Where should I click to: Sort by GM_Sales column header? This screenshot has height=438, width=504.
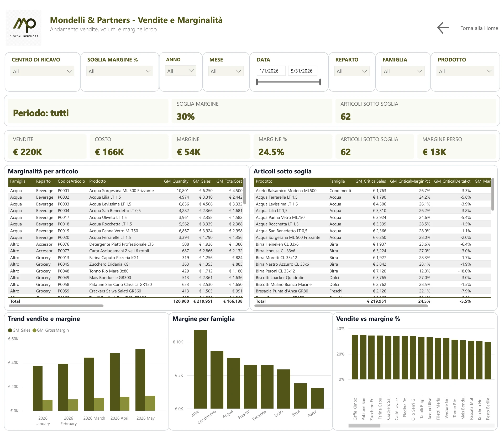(x=202, y=181)
